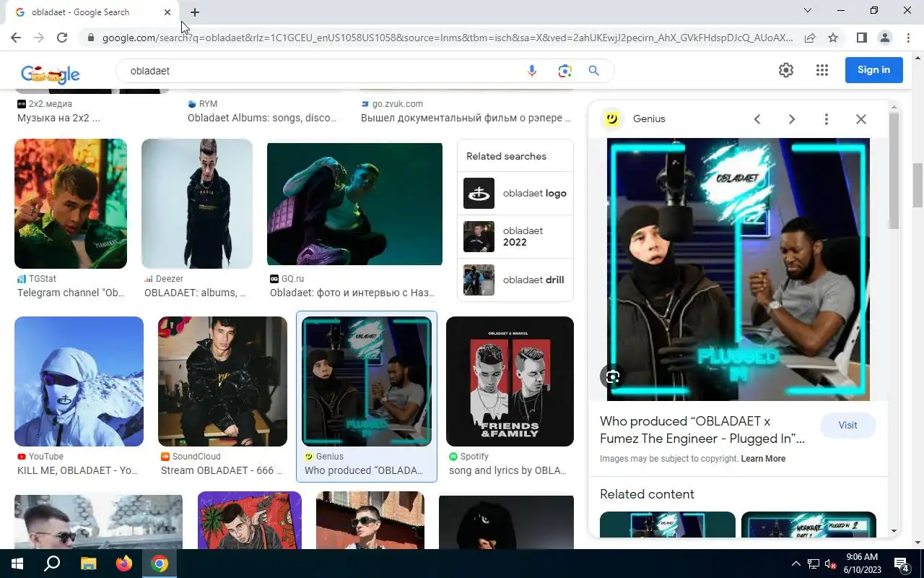Reload the current page
924x578 pixels.
click(x=62, y=38)
